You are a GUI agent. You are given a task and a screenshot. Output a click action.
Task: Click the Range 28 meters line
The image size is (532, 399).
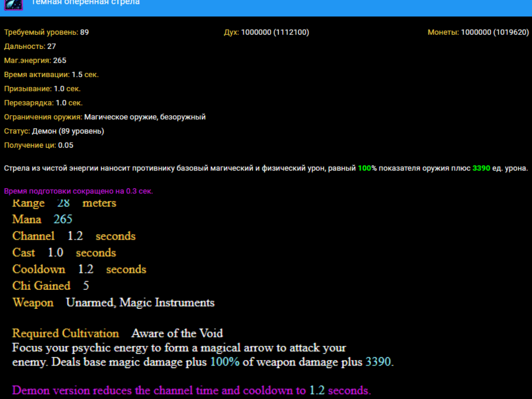tap(64, 203)
